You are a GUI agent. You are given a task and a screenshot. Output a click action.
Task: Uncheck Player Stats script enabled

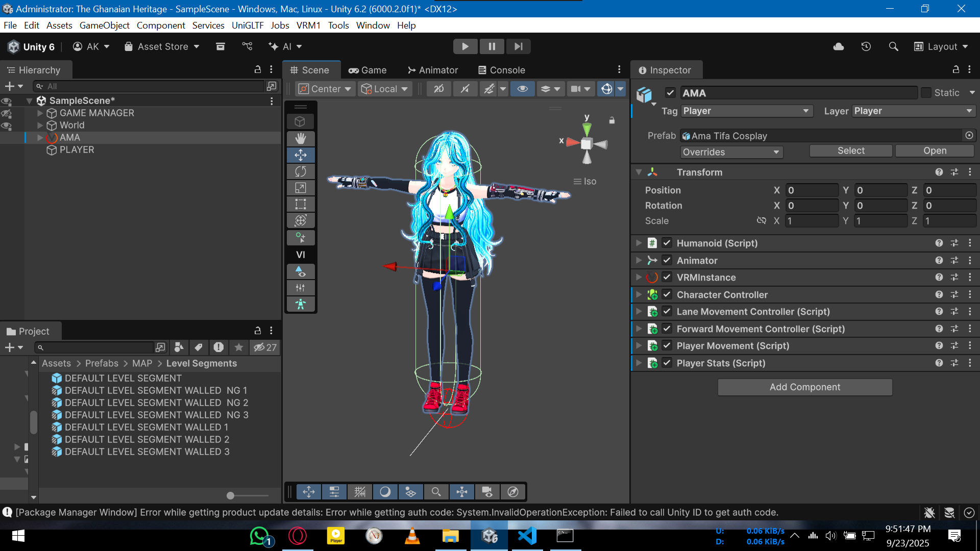667,363
